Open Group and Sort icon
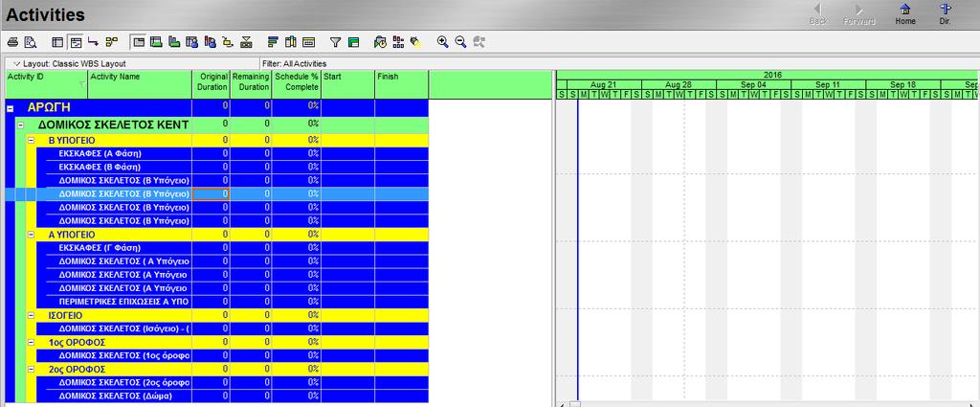980x407 pixels. [x=354, y=42]
